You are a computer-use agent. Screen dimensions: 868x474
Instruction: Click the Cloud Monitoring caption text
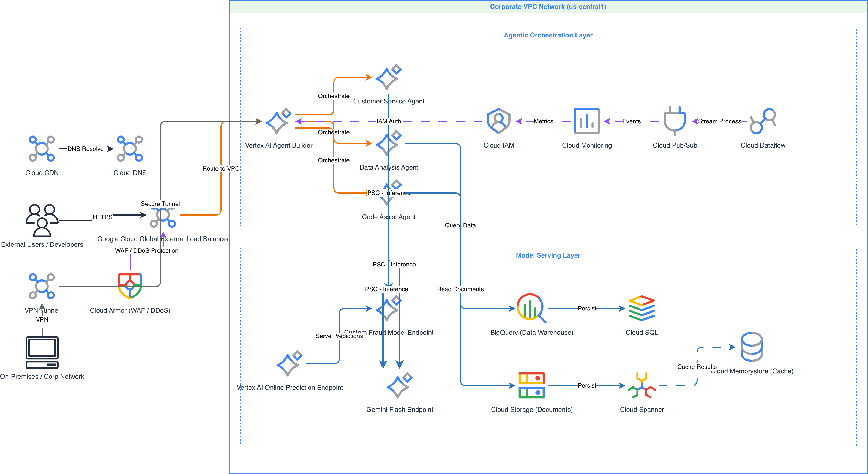pos(587,145)
